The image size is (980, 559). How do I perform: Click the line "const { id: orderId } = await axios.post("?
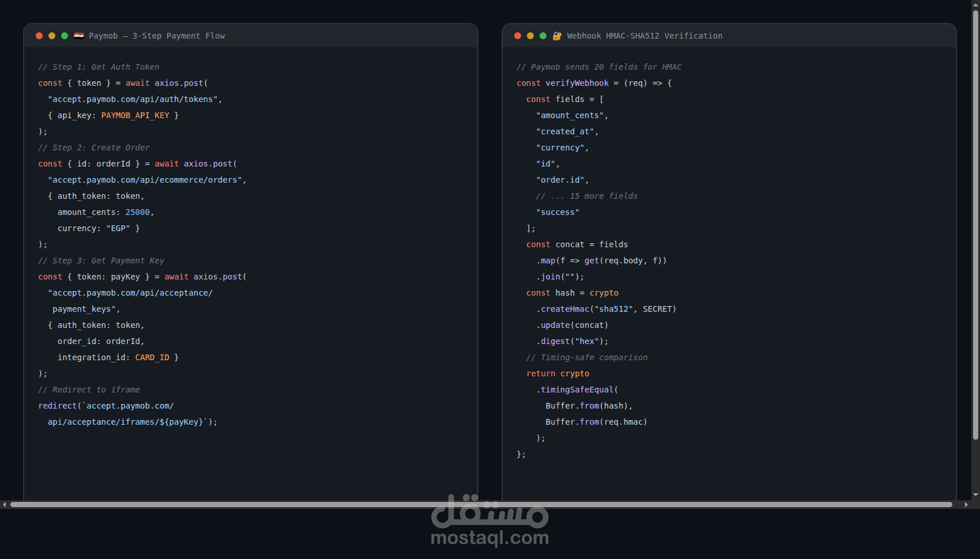138,164
